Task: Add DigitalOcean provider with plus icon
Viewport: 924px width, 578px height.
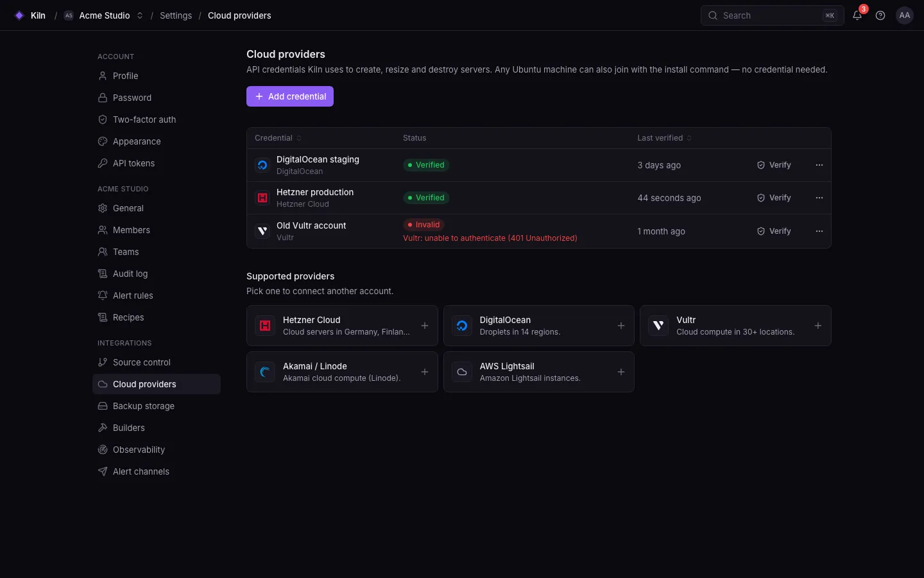Action: [x=621, y=326]
